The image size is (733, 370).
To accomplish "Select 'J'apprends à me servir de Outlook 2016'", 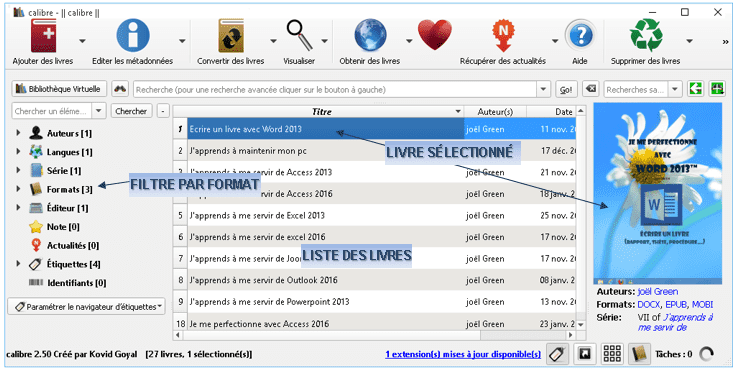I will pos(374,280).
